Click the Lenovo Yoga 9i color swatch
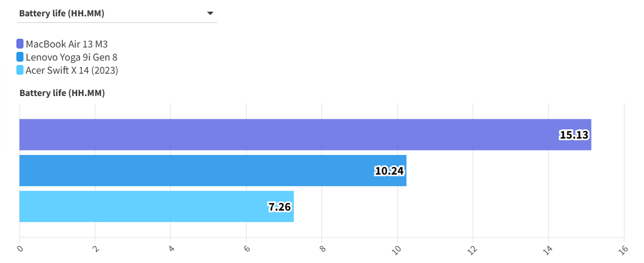The image size is (644, 263). [20, 57]
